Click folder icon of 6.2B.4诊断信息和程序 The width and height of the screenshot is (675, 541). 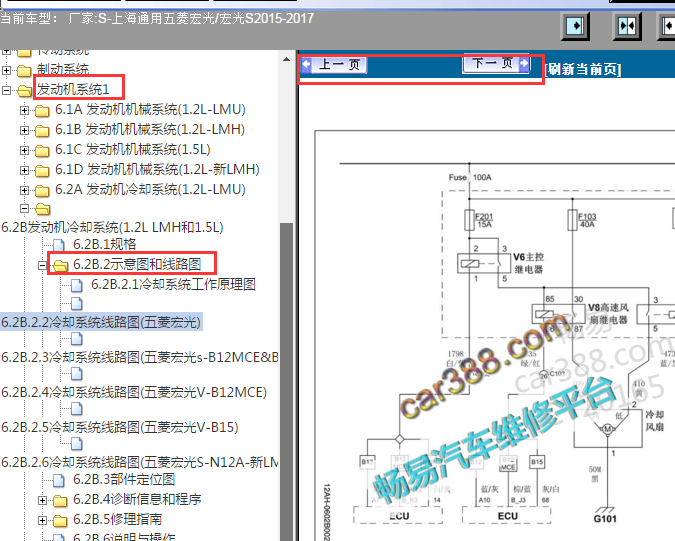click(x=60, y=501)
